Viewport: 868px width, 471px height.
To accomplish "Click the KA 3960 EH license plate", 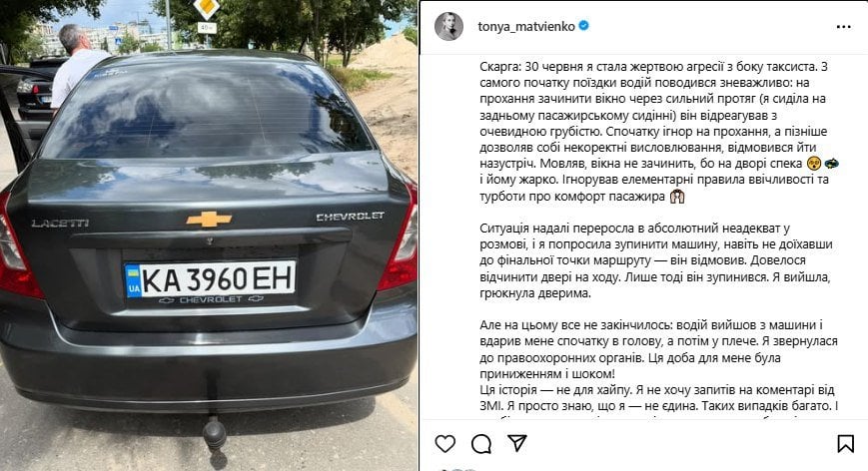I will point(211,279).
